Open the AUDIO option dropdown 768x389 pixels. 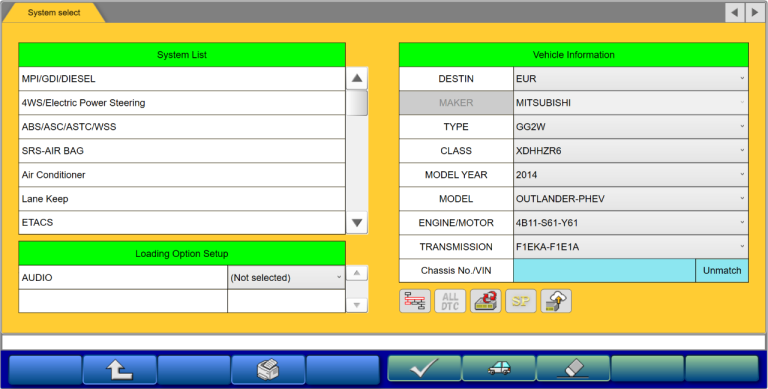tap(287, 277)
